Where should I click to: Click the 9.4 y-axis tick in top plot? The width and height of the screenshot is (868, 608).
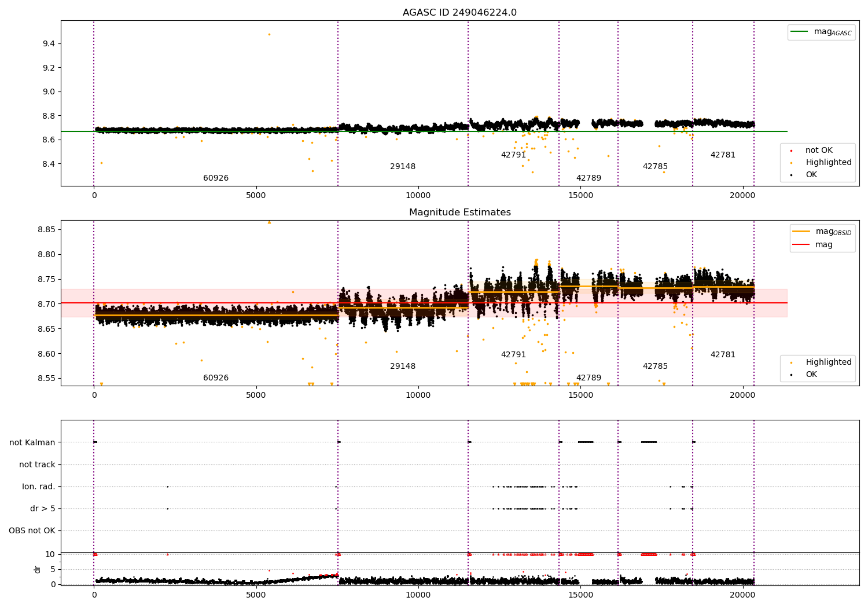(49, 44)
